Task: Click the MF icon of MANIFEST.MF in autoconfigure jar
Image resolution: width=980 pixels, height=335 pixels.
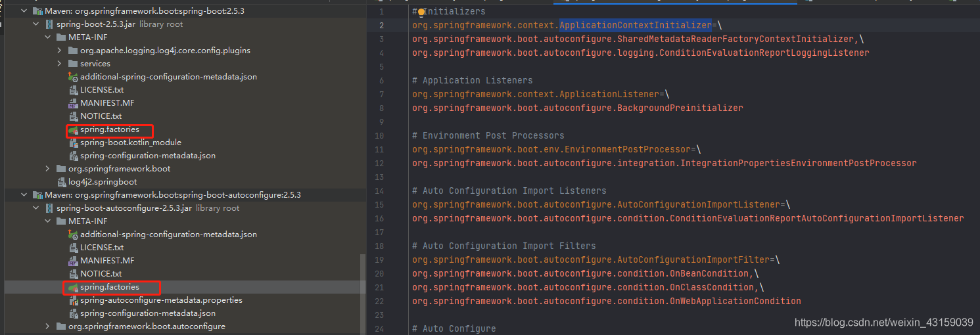Action: click(73, 261)
